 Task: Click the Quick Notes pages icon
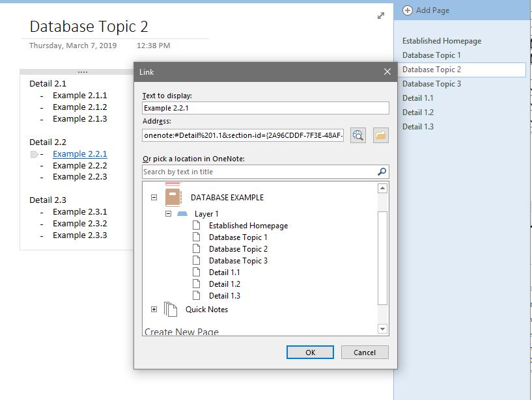pyautogui.click(x=171, y=309)
